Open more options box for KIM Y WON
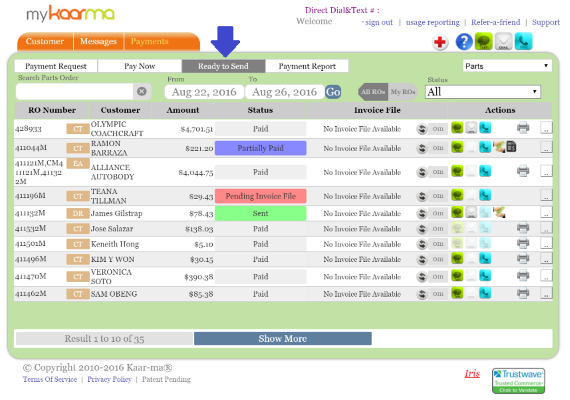The height and width of the screenshot is (400, 570). tap(546, 258)
